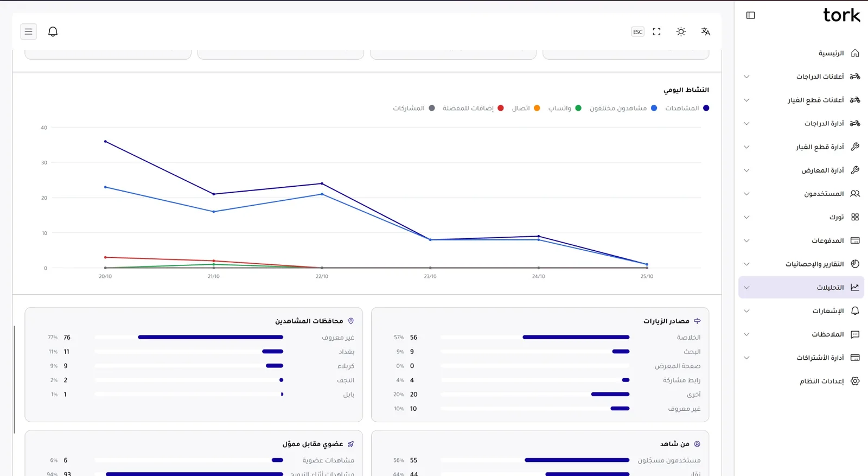868x476 pixels.
Task: Open the notifications bell in top bar
Action: tap(53, 31)
